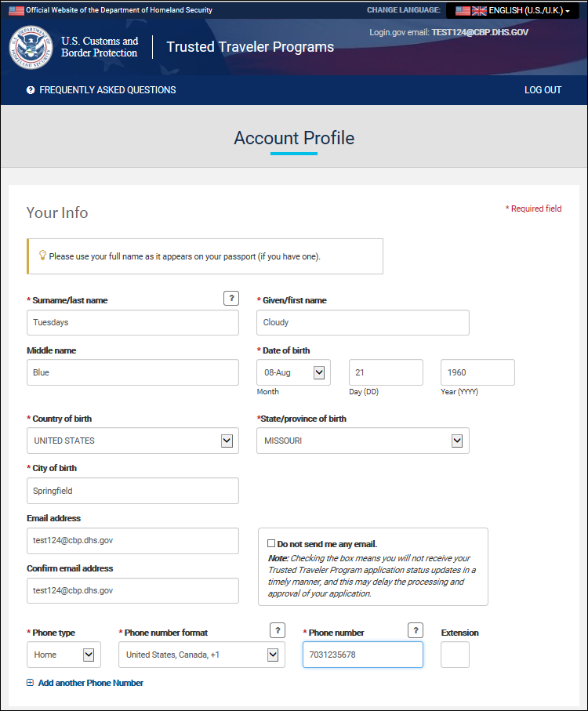
Task: Open the Phone number format dropdown
Action: [273, 655]
